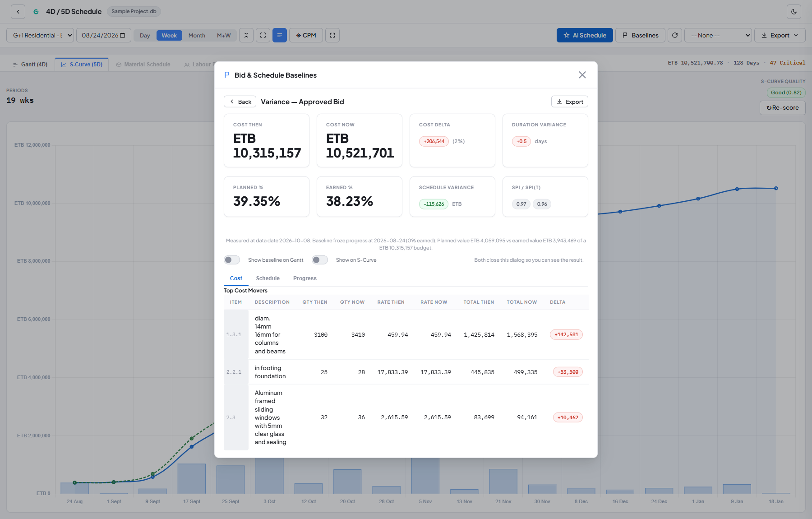Enable Show baseline on Gantt switch
This screenshot has width=812, height=519.
[x=232, y=260]
